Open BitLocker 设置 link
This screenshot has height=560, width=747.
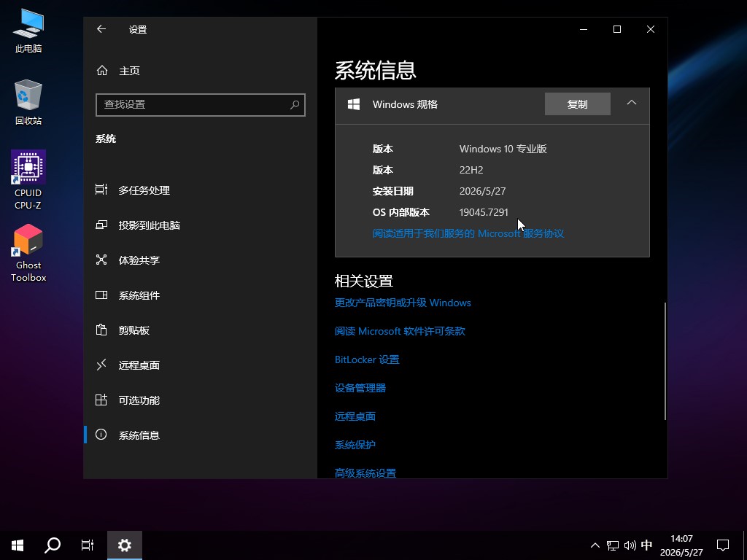tap(367, 359)
